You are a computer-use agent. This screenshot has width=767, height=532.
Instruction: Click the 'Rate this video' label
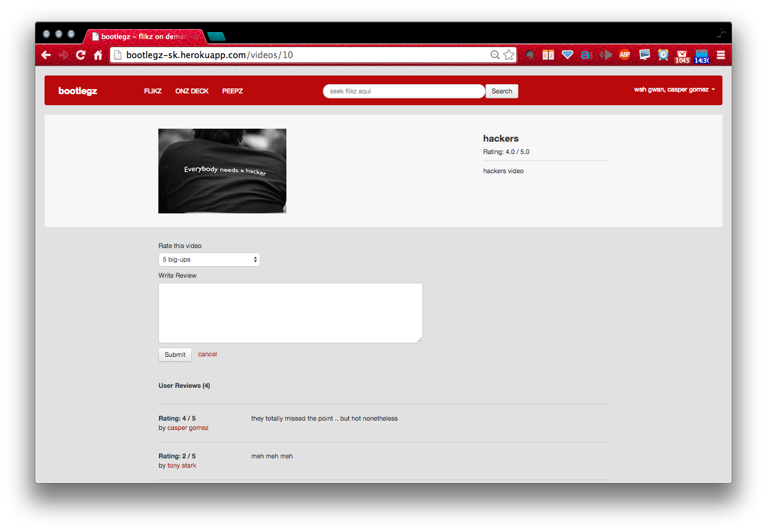[180, 246]
